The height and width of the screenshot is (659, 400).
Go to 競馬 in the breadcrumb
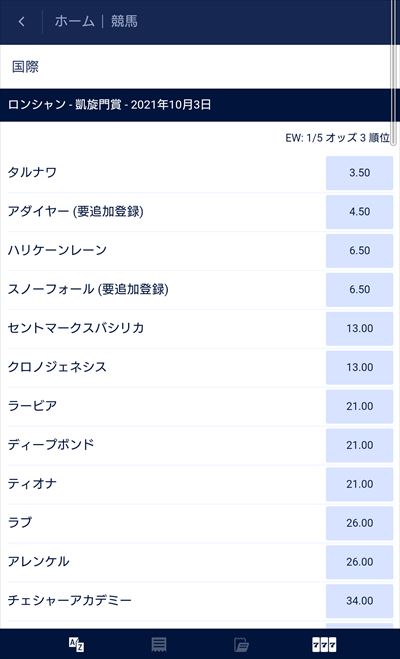click(x=124, y=21)
